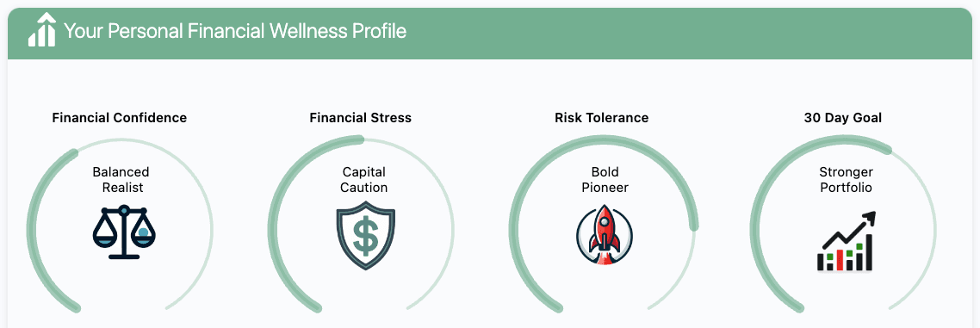Select the Risk Tolerance heading
980x328 pixels.
tap(601, 117)
